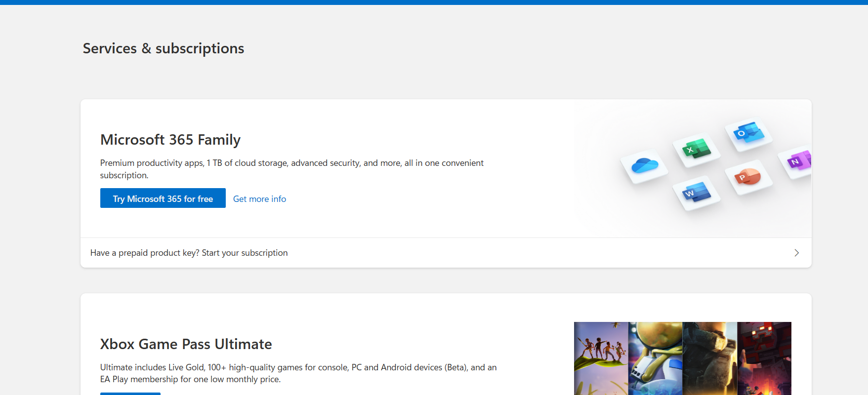868x395 pixels.
Task: Click the Microsoft 365 Family heading
Action: coord(170,140)
